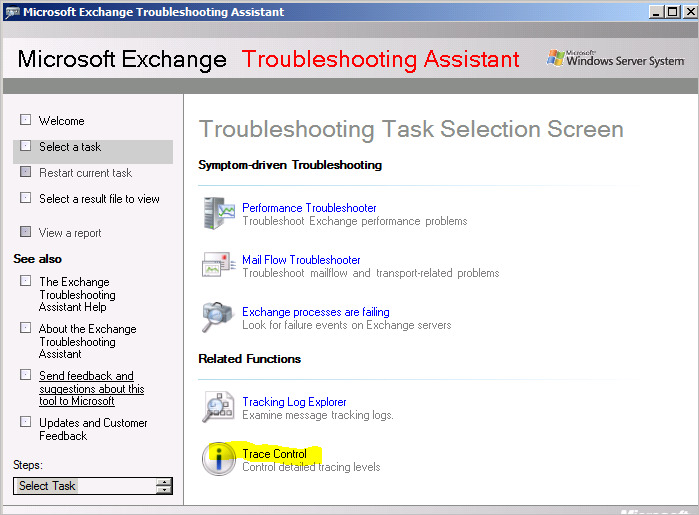699x515 pixels.
Task: Click the bullet beside About the Exchange
Action: (25, 328)
